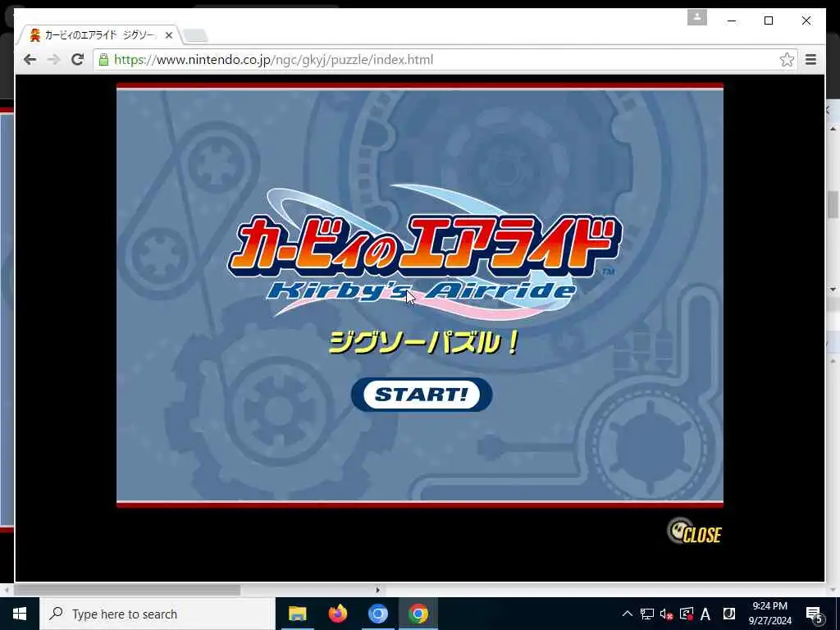
Task: Bookmark this page with the star icon
Action: [787, 59]
